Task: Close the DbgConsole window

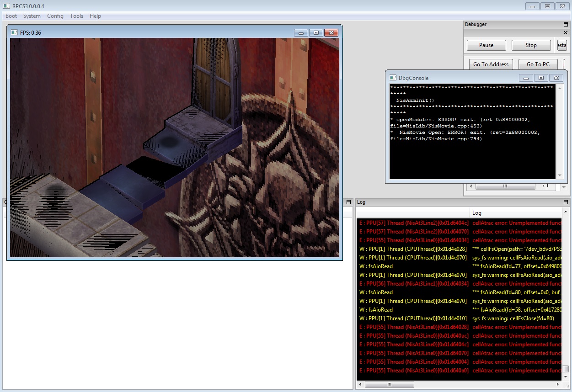Action: 556,78
